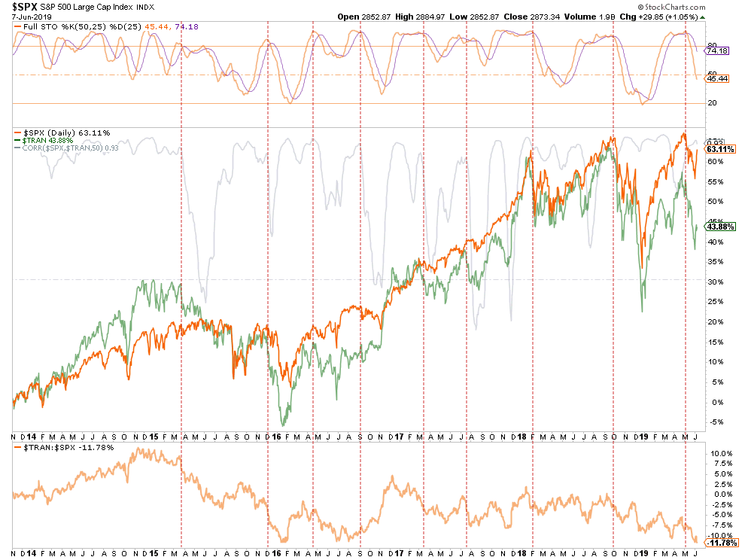The height and width of the screenshot is (560, 745).
Task: Select the green $TRAN 43.88% legend entry
Action: pos(44,141)
